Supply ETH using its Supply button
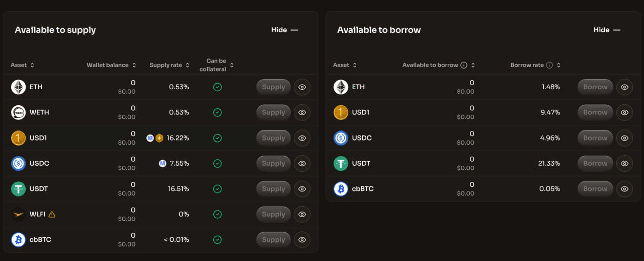 coord(274,87)
